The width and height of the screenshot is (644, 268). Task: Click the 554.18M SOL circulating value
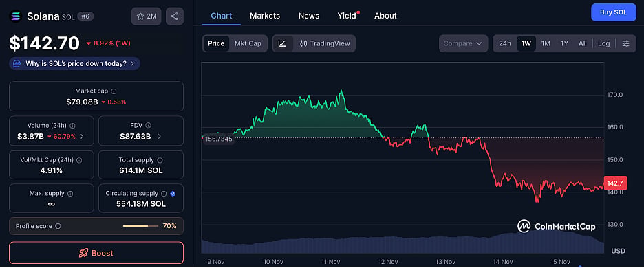[141, 203]
